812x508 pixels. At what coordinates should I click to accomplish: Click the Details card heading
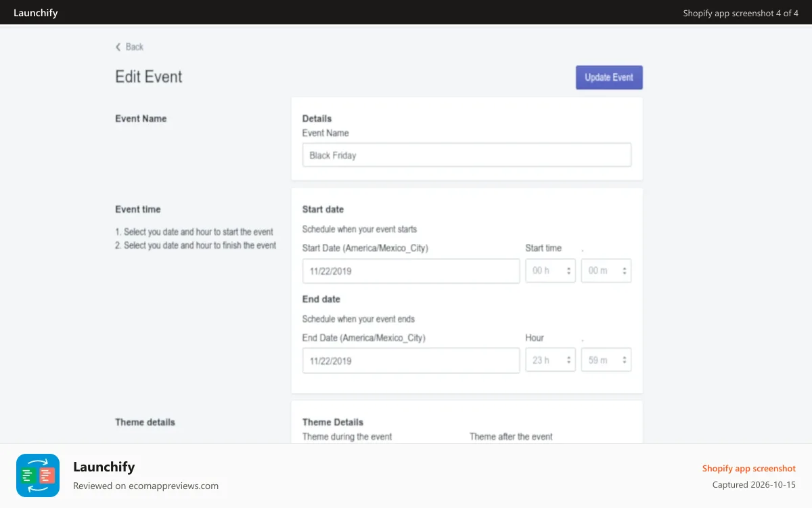pyautogui.click(x=317, y=119)
